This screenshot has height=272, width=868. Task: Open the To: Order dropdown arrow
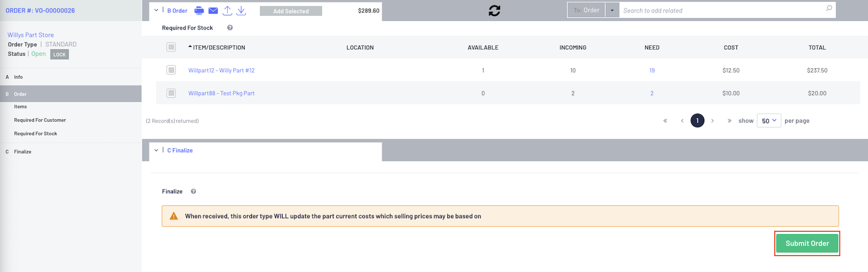[612, 10]
